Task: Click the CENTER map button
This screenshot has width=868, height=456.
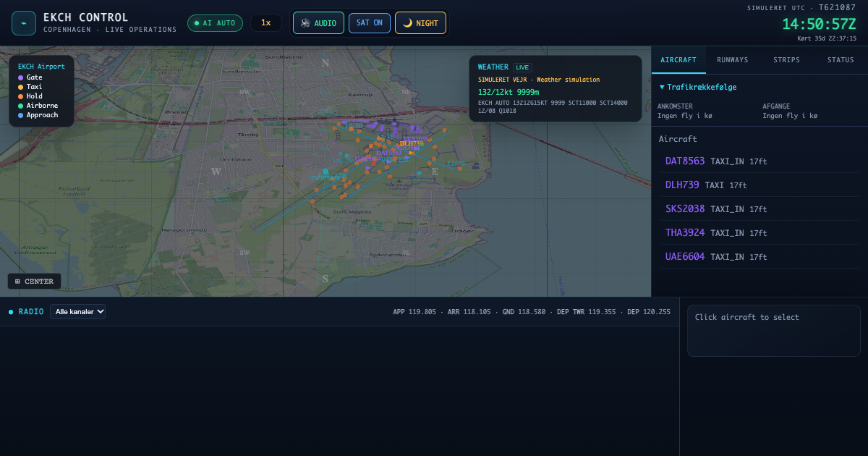Action: click(x=34, y=281)
